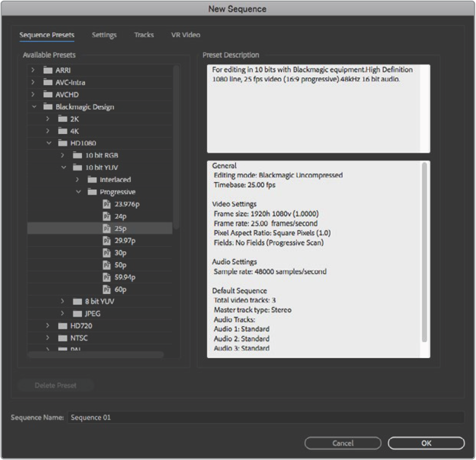Image resolution: width=476 pixels, height=460 pixels.
Task: Click the ARRI folder icon
Action: click(48, 70)
